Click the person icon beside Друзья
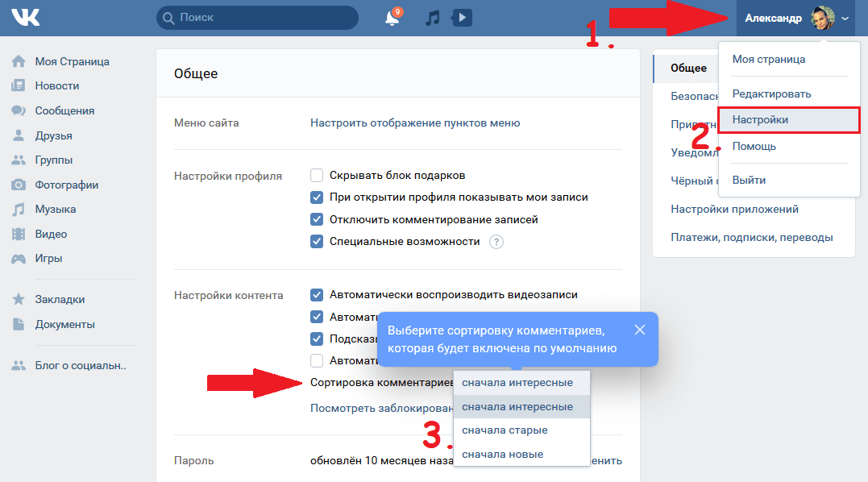868x482 pixels. click(19, 135)
